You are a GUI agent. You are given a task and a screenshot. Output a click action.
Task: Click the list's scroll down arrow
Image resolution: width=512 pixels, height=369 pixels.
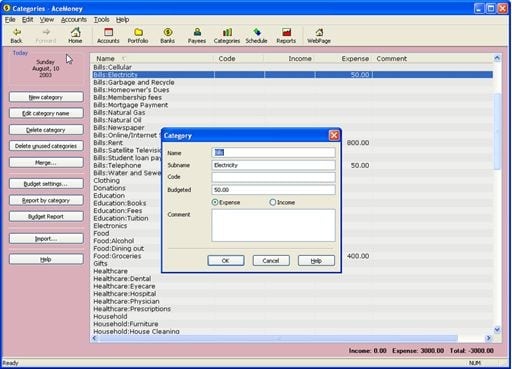[x=497, y=330]
